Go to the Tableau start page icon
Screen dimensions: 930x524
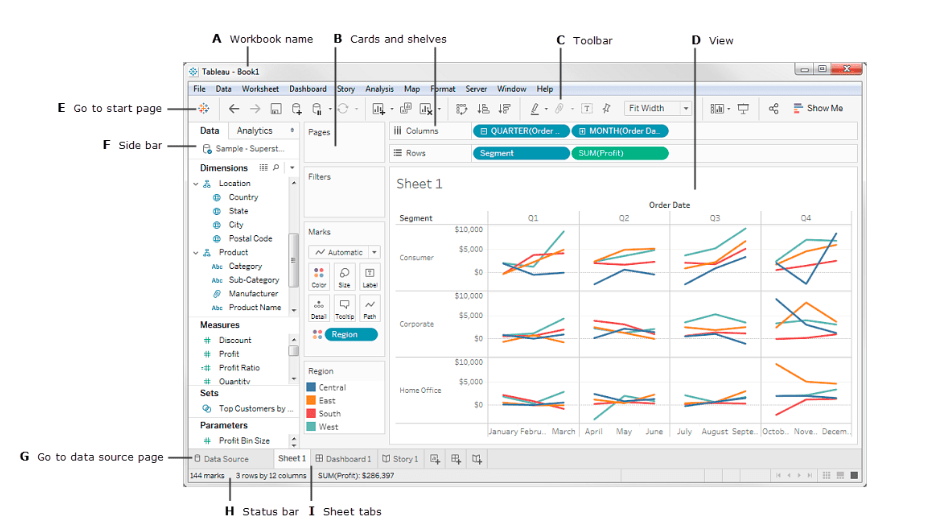[203, 108]
